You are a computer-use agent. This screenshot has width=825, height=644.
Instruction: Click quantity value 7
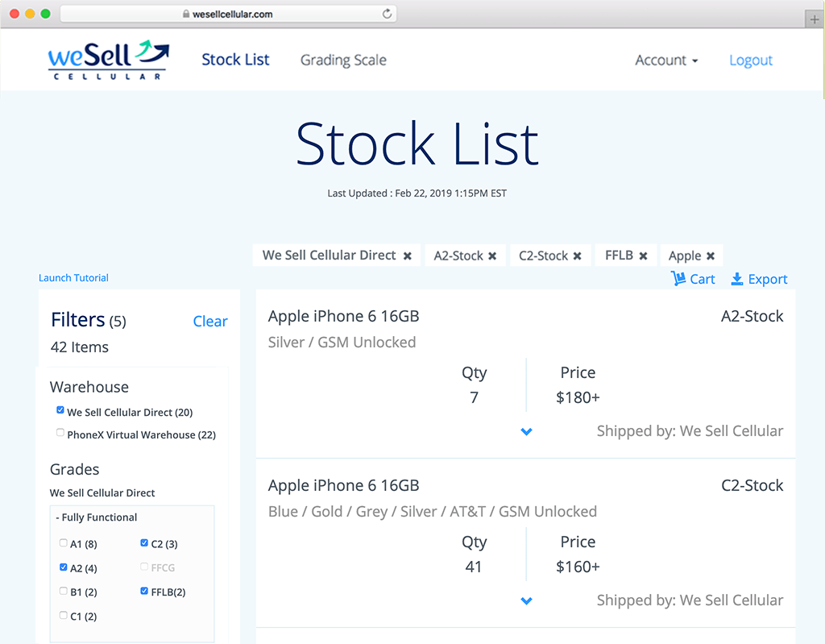click(474, 397)
